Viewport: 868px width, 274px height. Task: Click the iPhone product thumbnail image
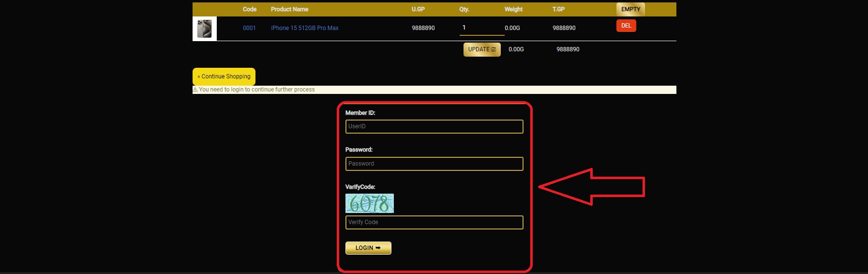(204, 29)
